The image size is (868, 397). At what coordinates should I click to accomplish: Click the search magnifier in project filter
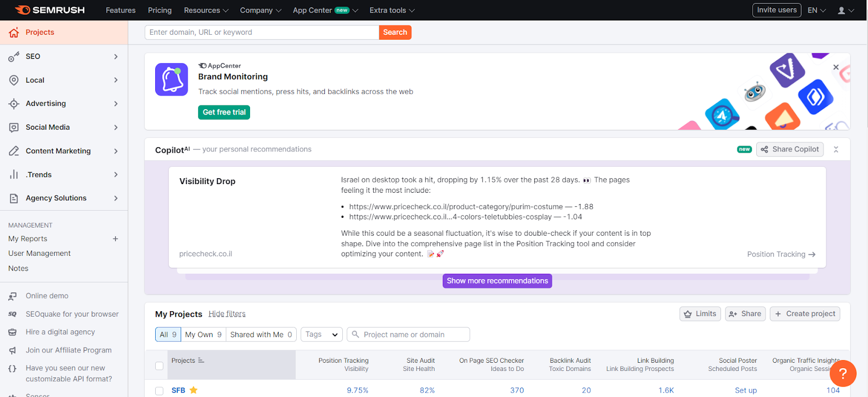point(355,335)
